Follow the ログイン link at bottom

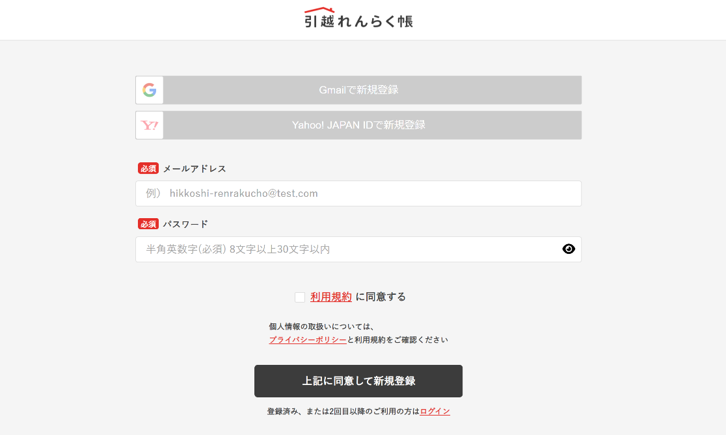(x=435, y=411)
